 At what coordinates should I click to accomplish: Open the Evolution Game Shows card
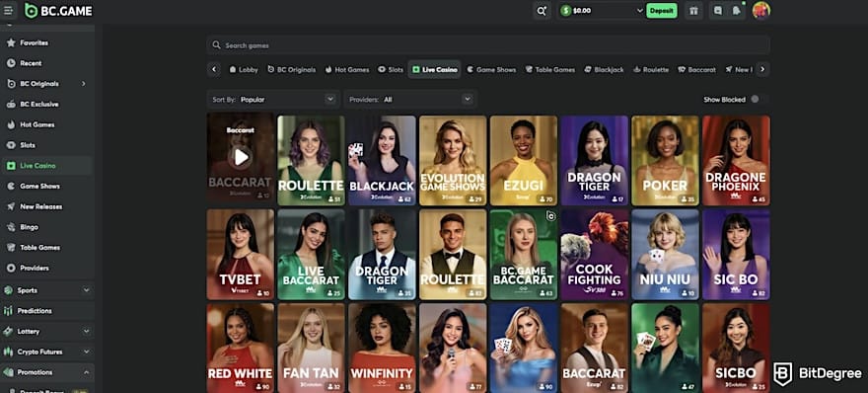[x=453, y=160]
